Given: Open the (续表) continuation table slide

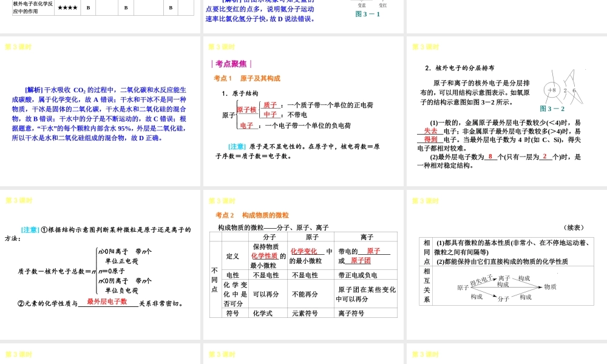Looking at the screenshot, I should coord(507,265).
